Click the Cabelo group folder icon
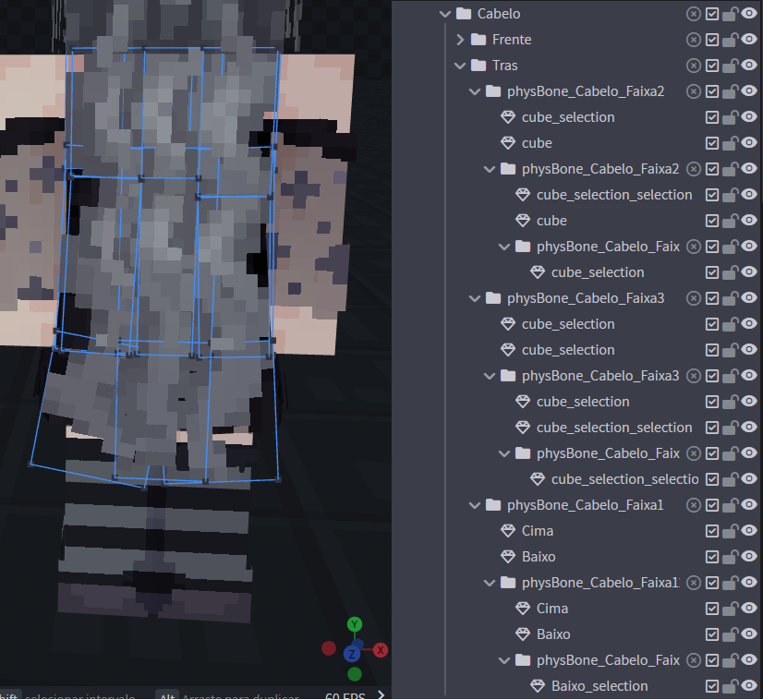The width and height of the screenshot is (763, 700). pyautogui.click(x=464, y=14)
